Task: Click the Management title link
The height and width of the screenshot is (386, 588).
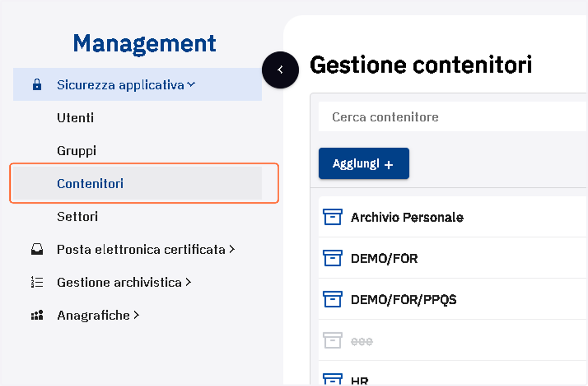Action: (145, 43)
